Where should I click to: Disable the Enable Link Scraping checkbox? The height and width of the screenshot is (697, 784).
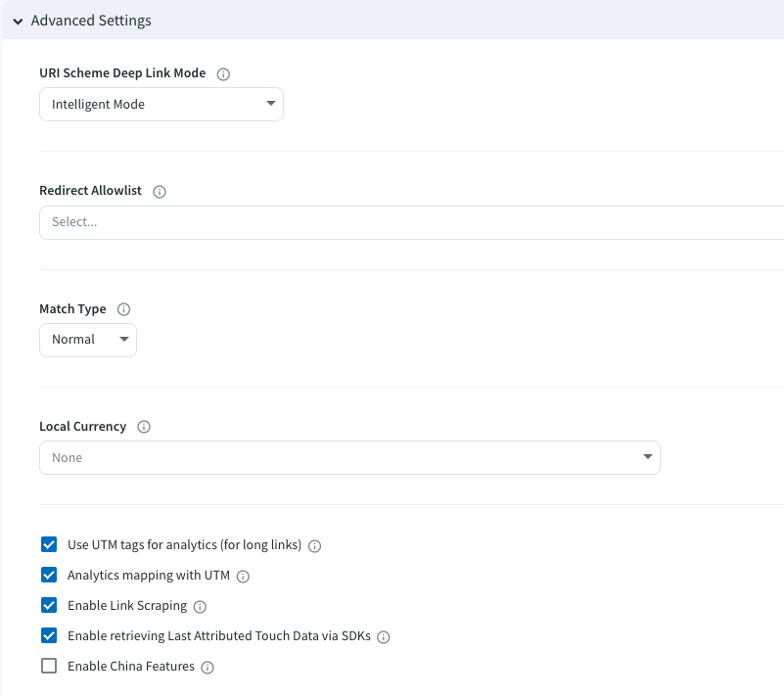pyautogui.click(x=49, y=605)
